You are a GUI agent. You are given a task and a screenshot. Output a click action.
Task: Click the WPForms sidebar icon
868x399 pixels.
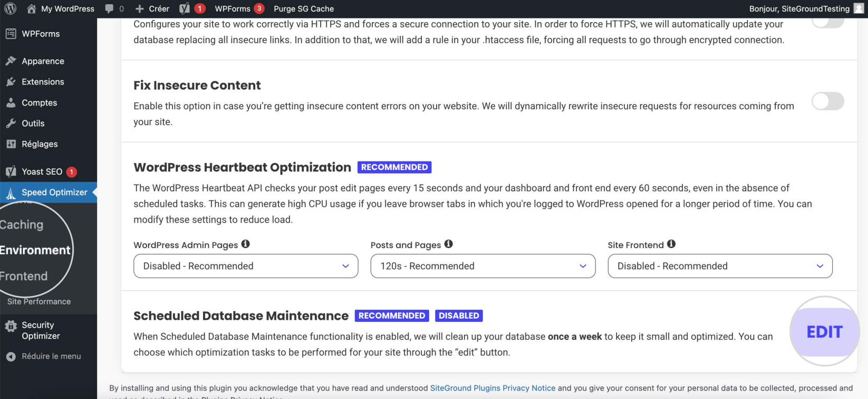[x=11, y=34]
